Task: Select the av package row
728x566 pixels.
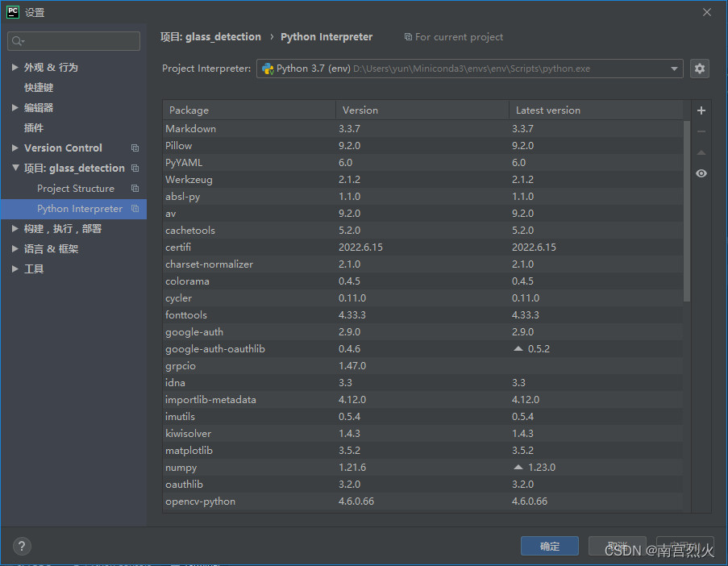Action: 423,214
